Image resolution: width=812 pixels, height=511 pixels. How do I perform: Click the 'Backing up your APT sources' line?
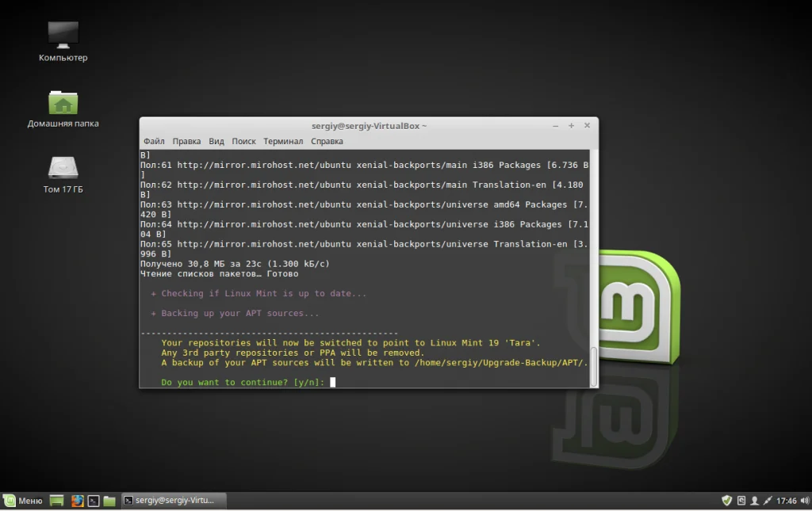(235, 313)
